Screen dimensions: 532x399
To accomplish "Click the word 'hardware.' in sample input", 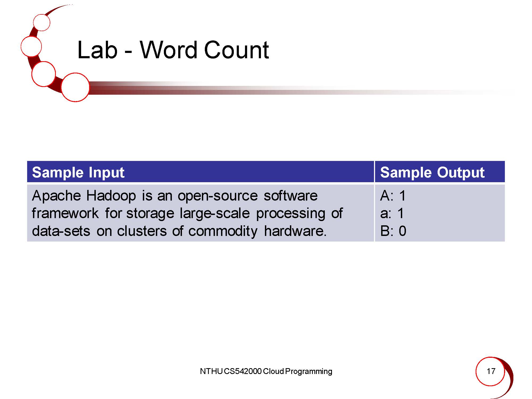I will tap(295, 231).
